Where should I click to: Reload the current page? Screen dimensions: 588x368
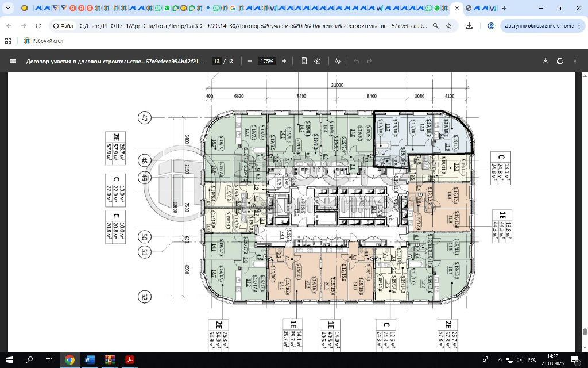(x=38, y=26)
